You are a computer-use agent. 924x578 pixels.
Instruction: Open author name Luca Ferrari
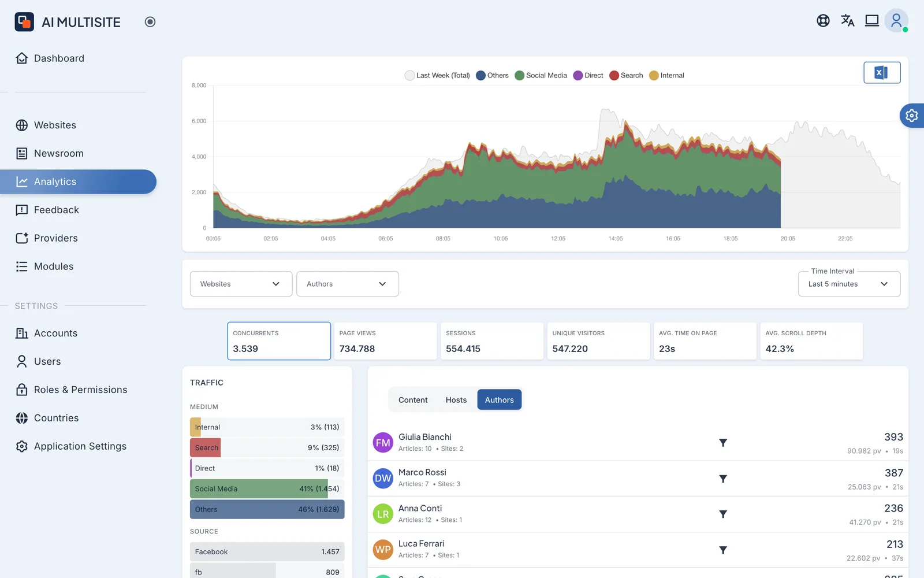(421, 544)
